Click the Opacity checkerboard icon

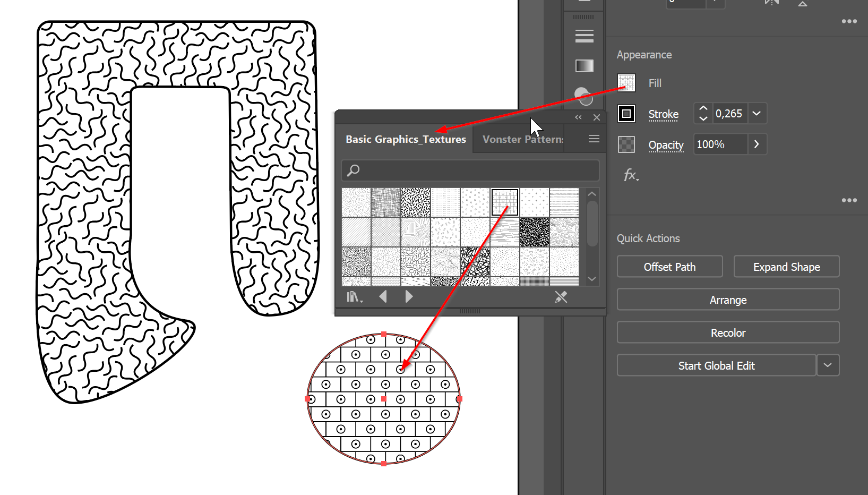[626, 144]
